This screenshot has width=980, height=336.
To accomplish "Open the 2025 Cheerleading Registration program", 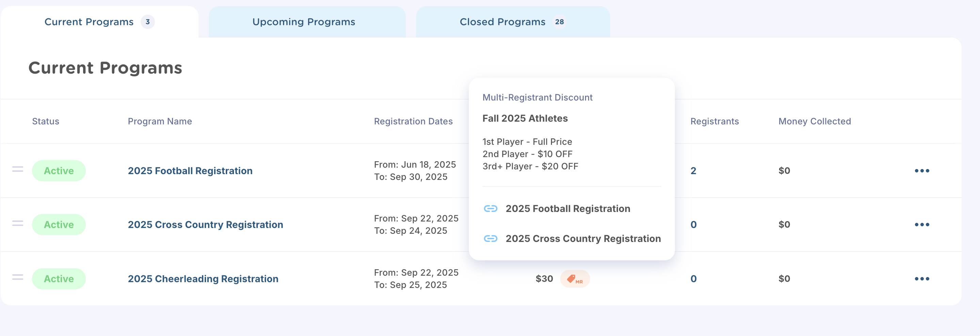I will 203,279.
